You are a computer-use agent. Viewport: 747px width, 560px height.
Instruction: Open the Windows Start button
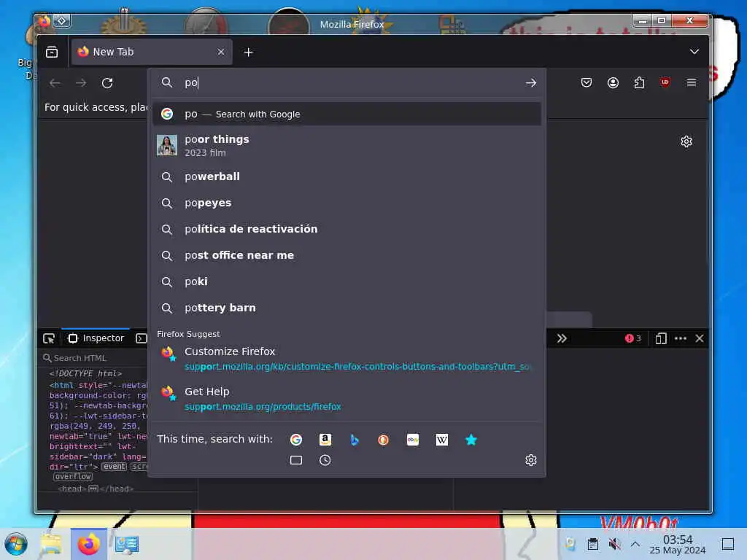pyautogui.click(x=16, y=544)
